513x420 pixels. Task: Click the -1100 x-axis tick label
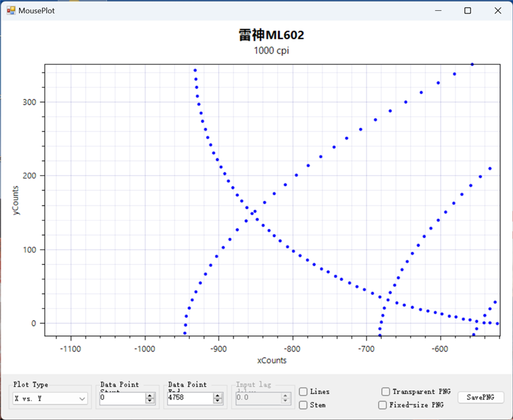coord(71,349)
